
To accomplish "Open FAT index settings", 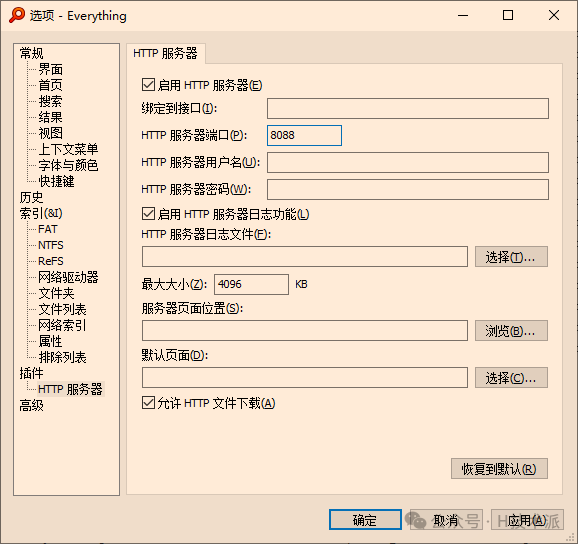I will (x=48, y=229).
